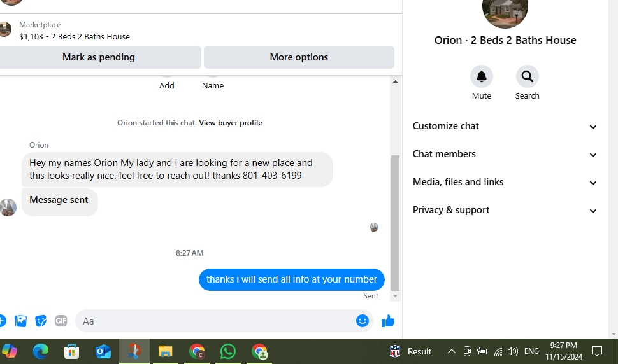This screenshot has height=364, width=618.
Task: Open the emoji picker smiley
Action: point(363,321)
